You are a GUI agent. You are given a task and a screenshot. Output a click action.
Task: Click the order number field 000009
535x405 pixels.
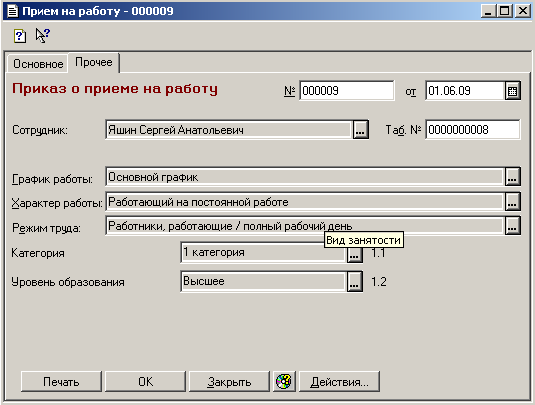click(x=347, y=91)
